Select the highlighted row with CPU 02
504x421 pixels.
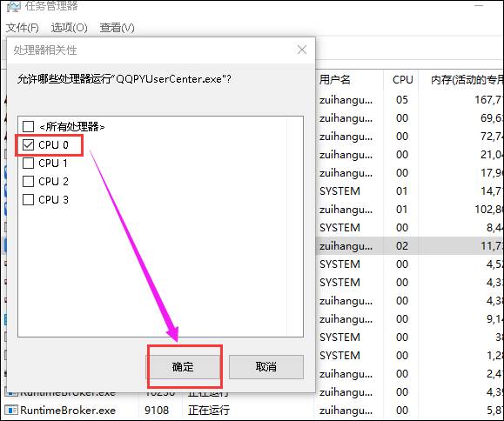[x=410, y=246]
